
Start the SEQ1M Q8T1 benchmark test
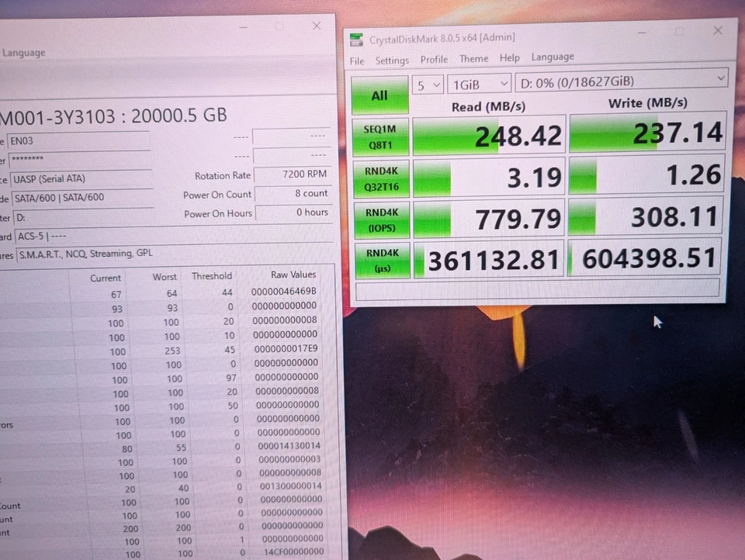380,137
